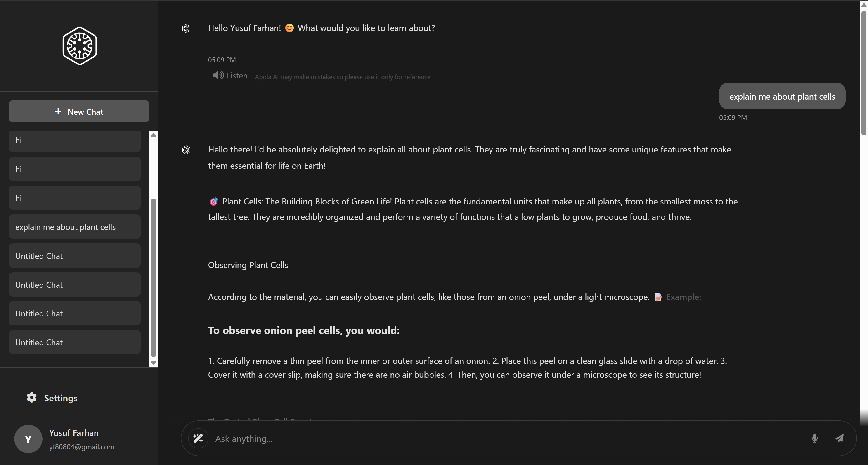Screen dimensions: 868x465
Task: Open the first "Untitled Chat" entry
Action: 74,256
